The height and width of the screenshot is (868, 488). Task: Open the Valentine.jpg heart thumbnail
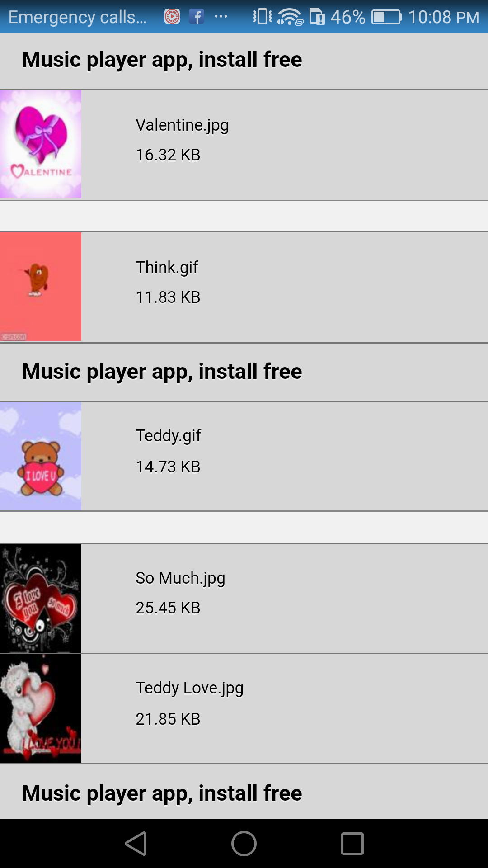click(41, 144)
